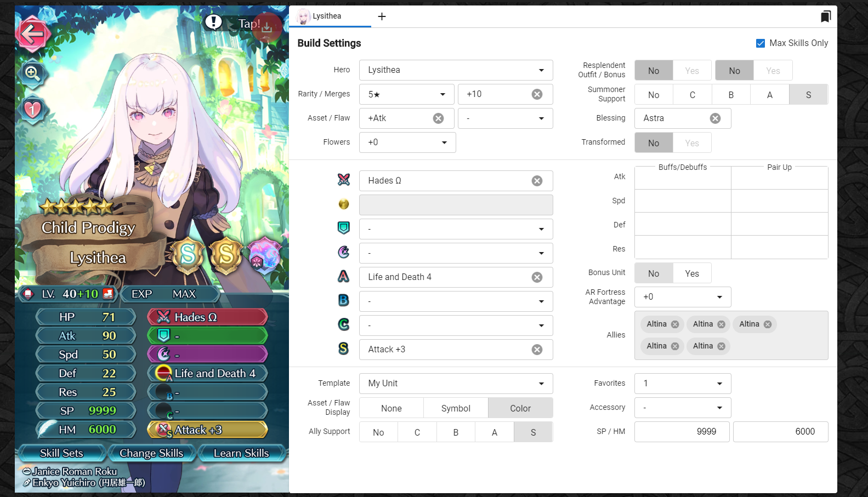Image resolution: width=868 pixels, height=497 pixels.
Task: Open the Hero dropdown showing Lysithea
Action: click(456, 70)
